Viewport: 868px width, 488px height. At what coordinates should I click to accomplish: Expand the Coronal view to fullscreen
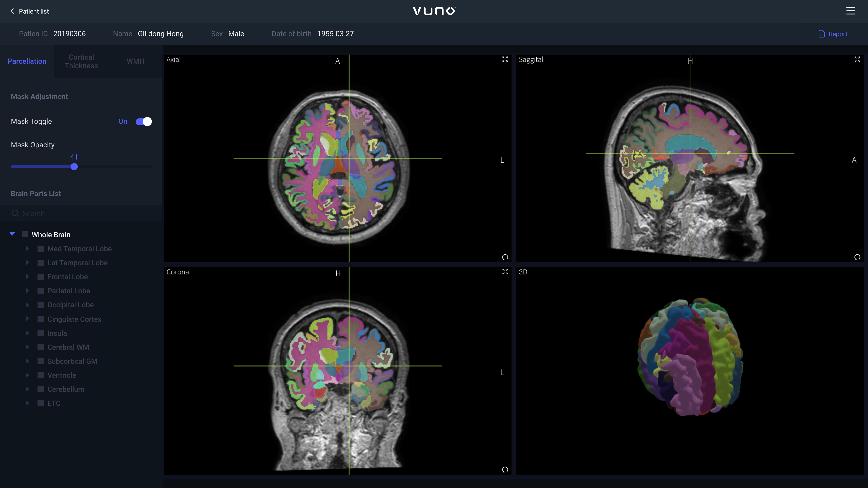click(x=505, y=272)
